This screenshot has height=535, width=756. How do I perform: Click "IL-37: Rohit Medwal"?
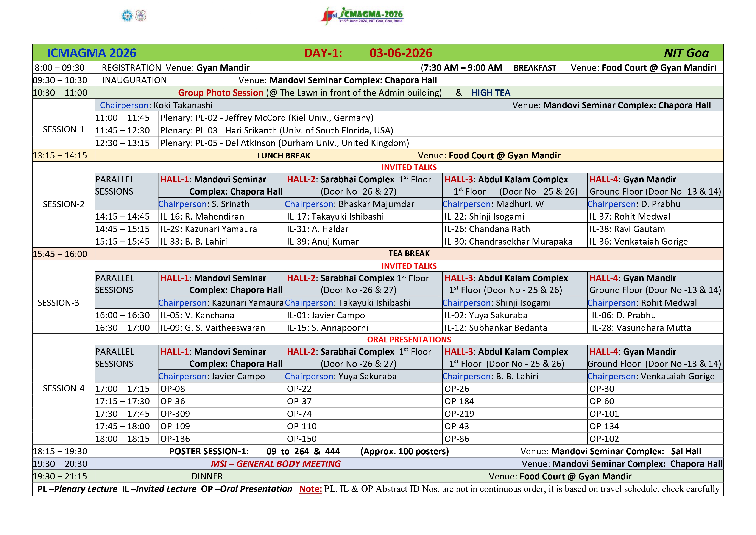click(x=630, y=217)
